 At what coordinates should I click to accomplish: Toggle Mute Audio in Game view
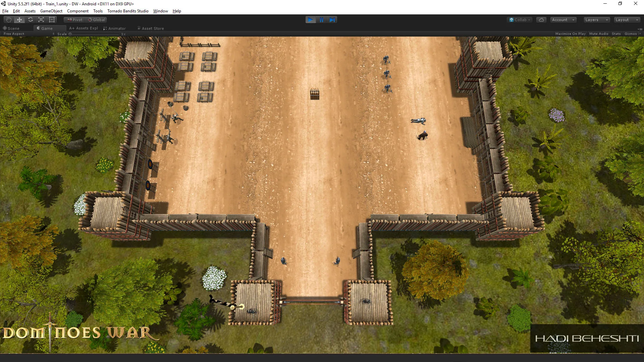599,34
